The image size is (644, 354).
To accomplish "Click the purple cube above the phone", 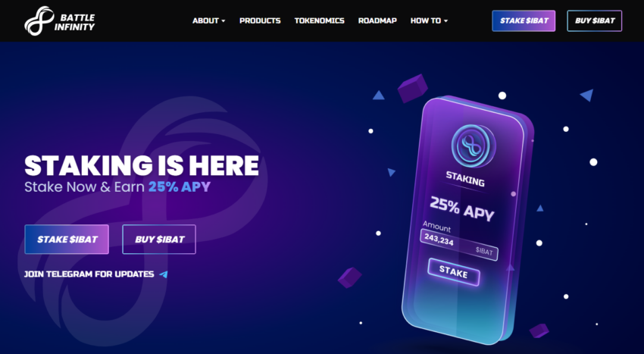I will tap(412, 88).
